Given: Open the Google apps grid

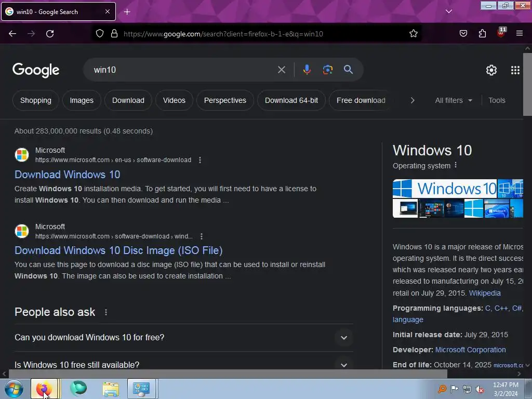Looking at the screenshot, I should [515, 70].
